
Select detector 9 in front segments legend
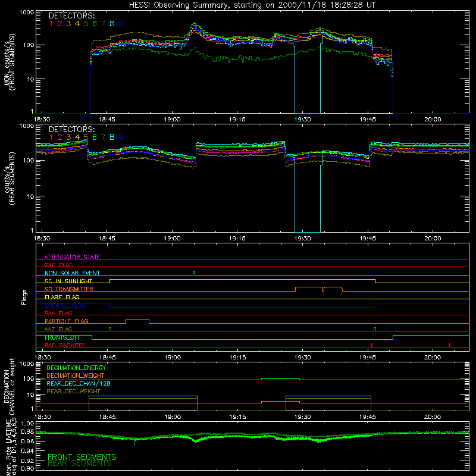[x=121, y=24]
